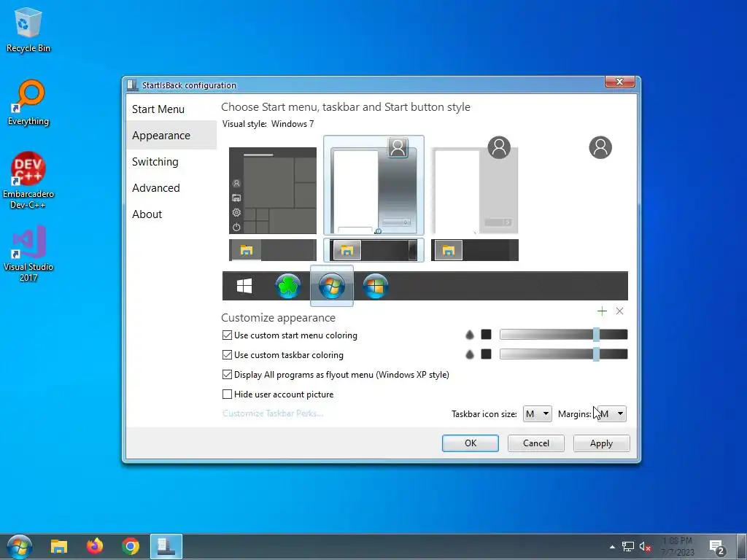Viewport: 747px width, 560px height.
Task: Click the taskbar color droplet icon
Action: (470, 355)
